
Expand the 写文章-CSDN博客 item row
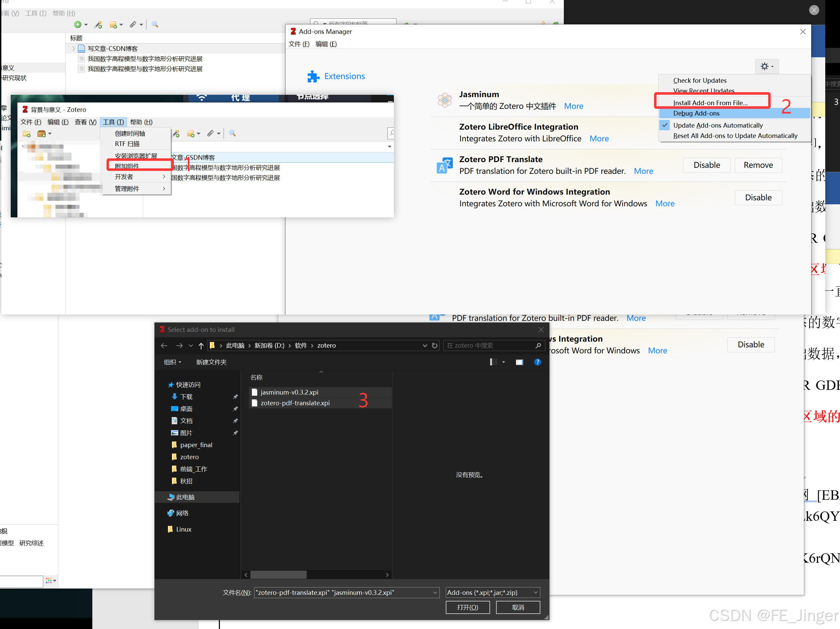coord(73,49)
